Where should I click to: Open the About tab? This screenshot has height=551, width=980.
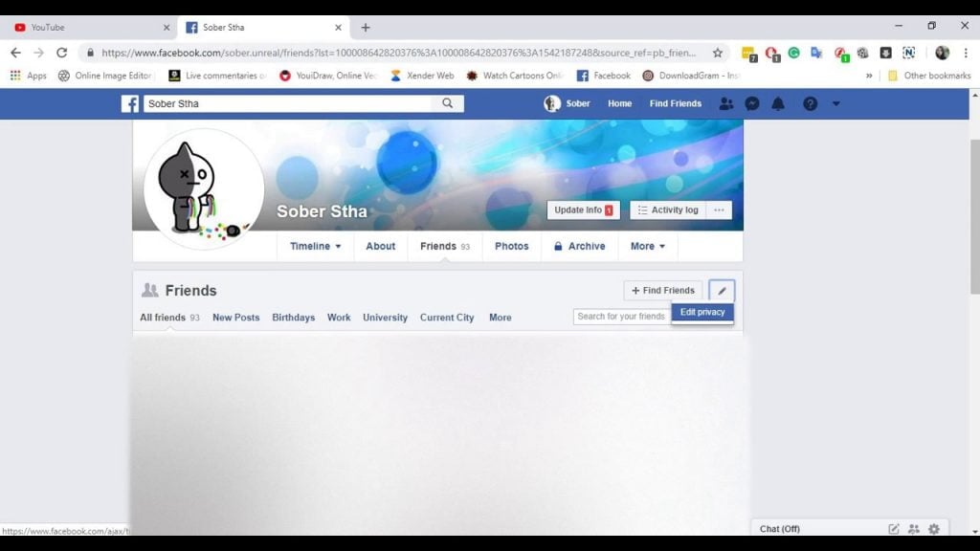point(381,246)
